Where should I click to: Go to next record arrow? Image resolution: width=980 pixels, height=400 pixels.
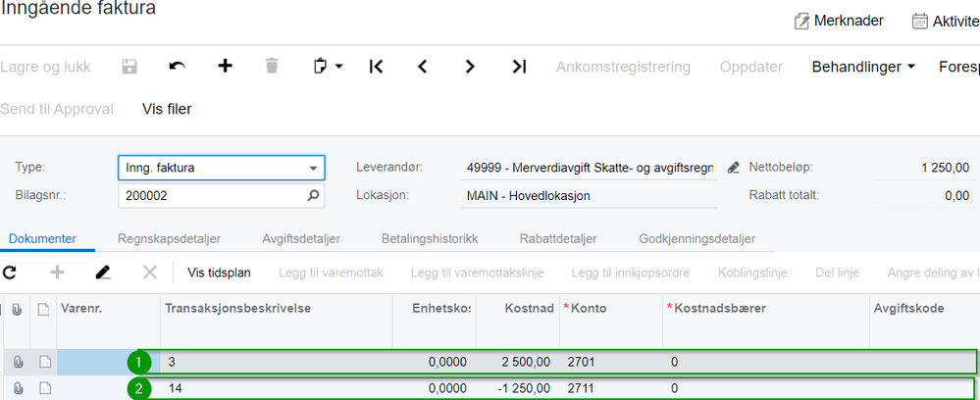[470, 67]
